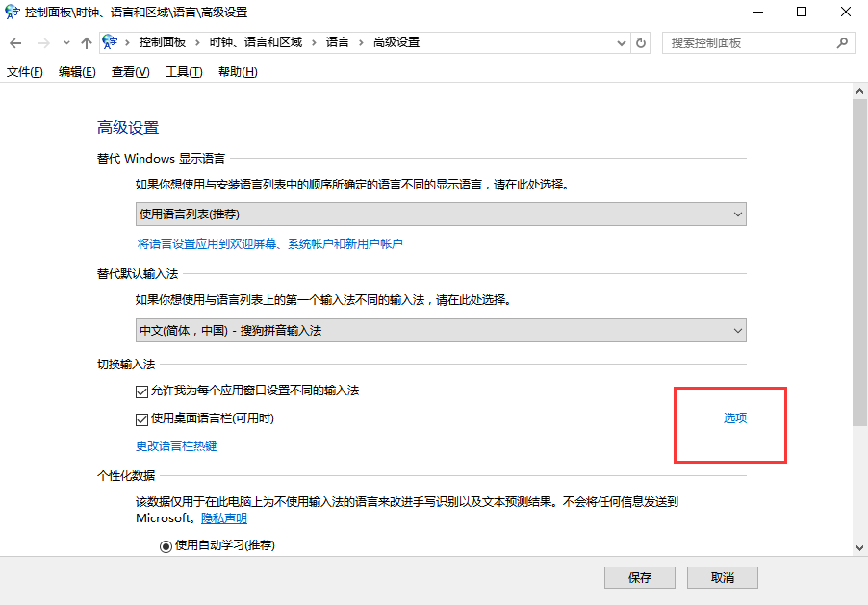
Task: Click the scrollbar down arrow
Action: pyautogui.click(x=860, y=547)
